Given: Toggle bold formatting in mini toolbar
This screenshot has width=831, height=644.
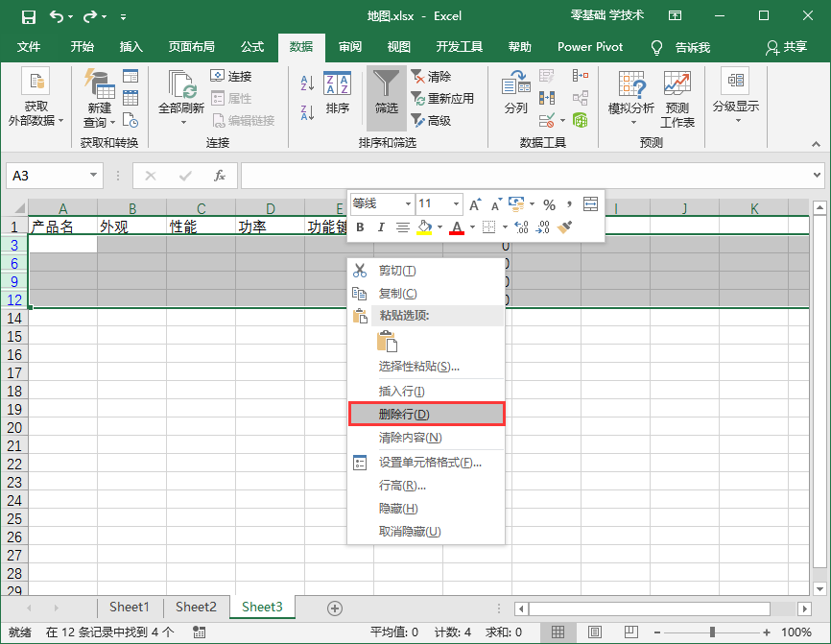Looking at the screenshot, I should point(360,227).
